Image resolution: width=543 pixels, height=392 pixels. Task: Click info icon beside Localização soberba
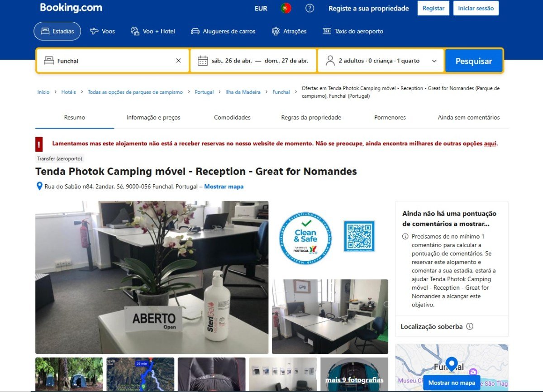470,326
